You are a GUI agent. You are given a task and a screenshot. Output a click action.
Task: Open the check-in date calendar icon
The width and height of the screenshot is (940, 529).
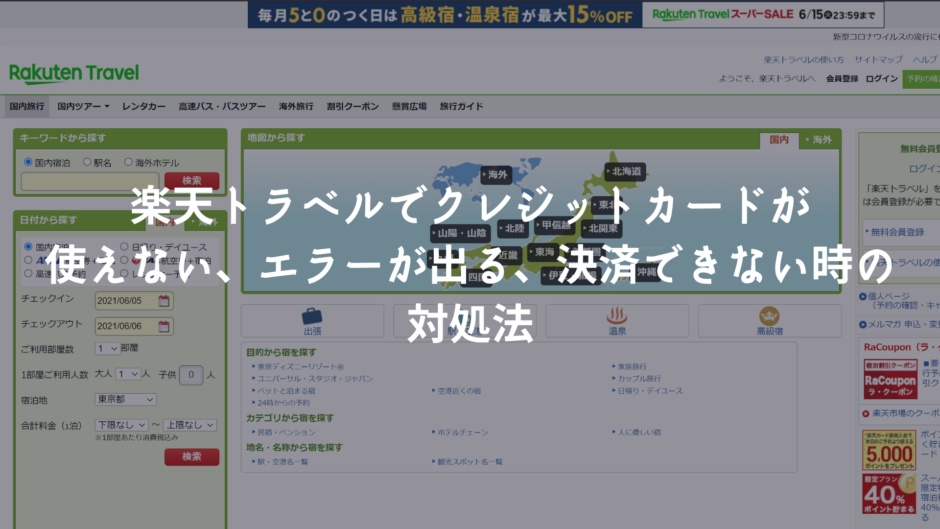click(164, 300)
